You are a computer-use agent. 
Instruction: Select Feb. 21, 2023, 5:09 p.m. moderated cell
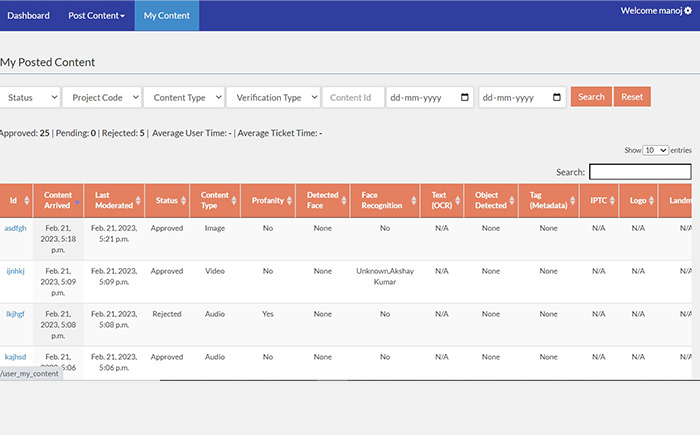(114, 276)
